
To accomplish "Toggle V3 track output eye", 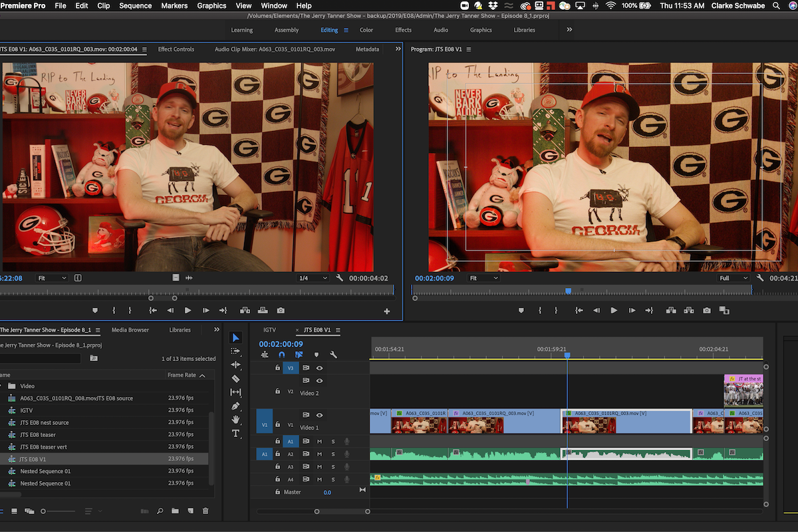I will [319, 368].
